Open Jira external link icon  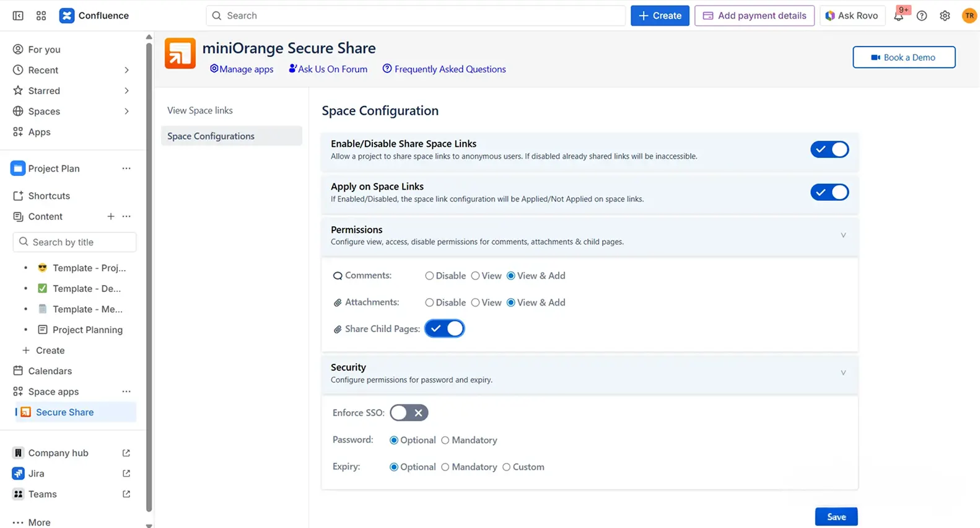[126, 473]
